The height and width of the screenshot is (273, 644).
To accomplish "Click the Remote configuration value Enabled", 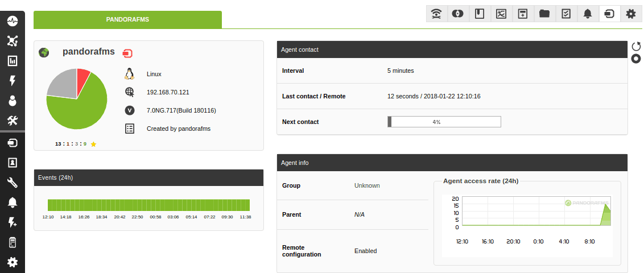I will (x=366, y=251).
